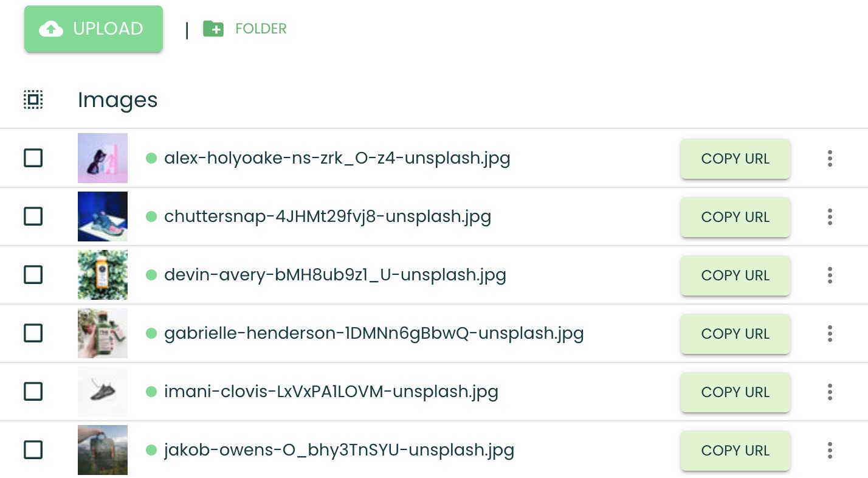The image size is (868, 478).
Task: Tick the checkbox for the devin-avery image
Action: tap(33, 275)
